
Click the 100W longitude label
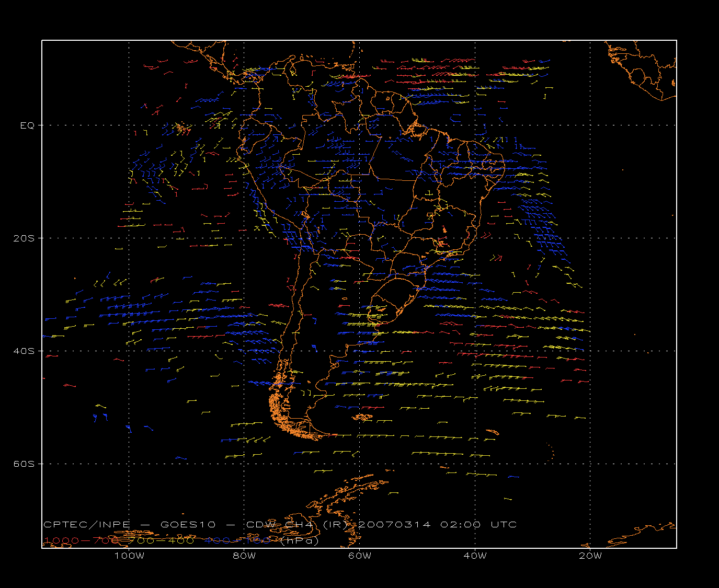(x=129, y=556)
